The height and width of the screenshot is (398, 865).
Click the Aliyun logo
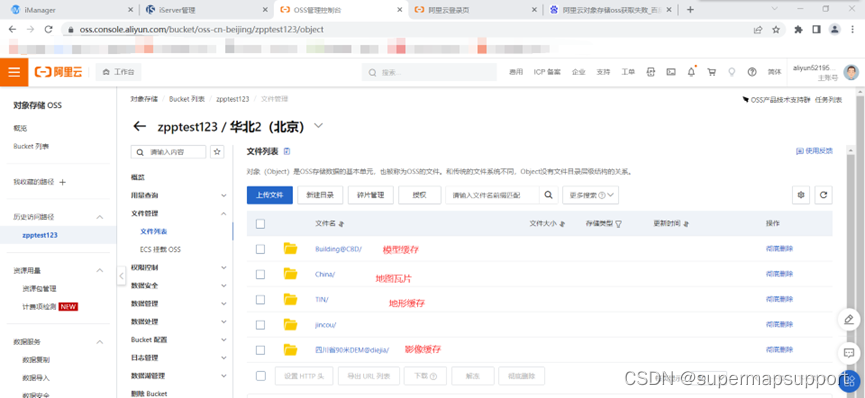point(58,72)
